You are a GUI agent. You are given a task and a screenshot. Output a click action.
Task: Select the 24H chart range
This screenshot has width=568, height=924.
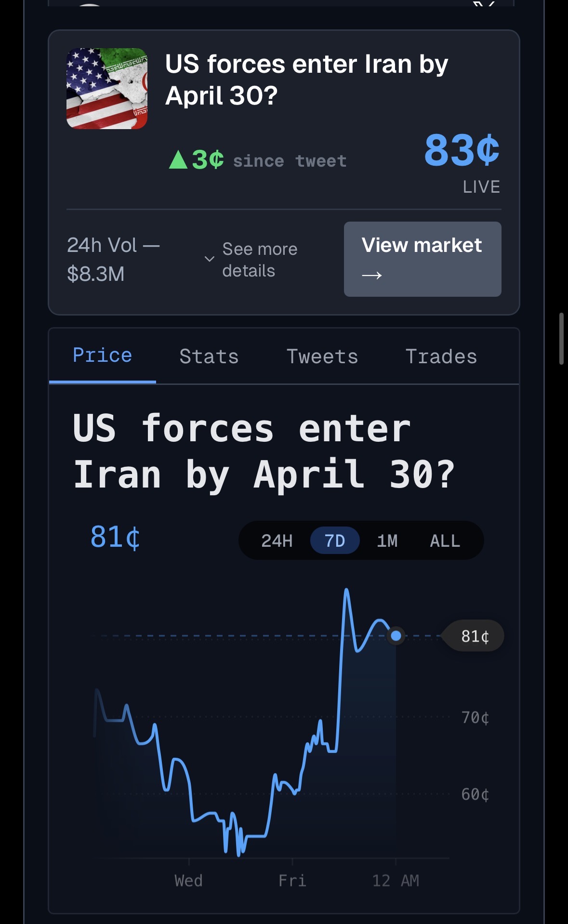[277, 541]
